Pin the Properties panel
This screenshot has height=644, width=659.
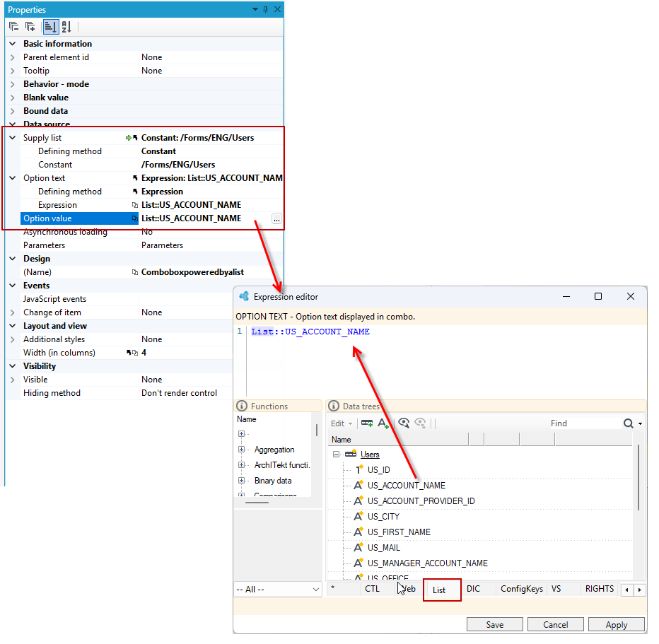point(266,9)
